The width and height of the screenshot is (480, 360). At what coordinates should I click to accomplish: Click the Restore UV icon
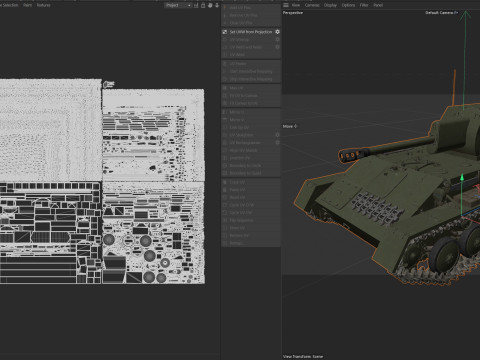pos(225,236)
